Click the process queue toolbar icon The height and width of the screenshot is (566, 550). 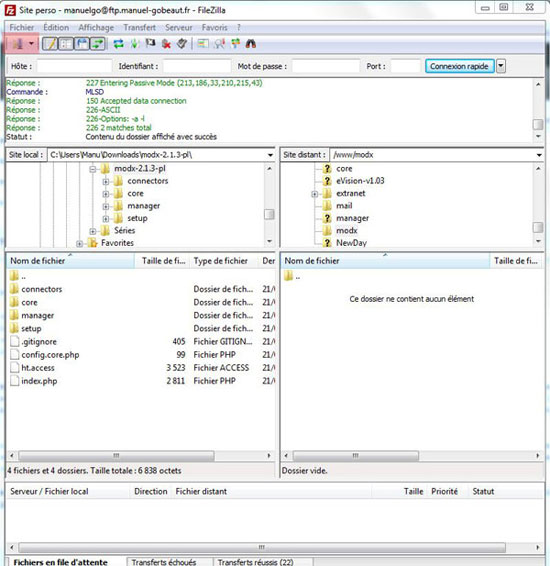point(135,44)
